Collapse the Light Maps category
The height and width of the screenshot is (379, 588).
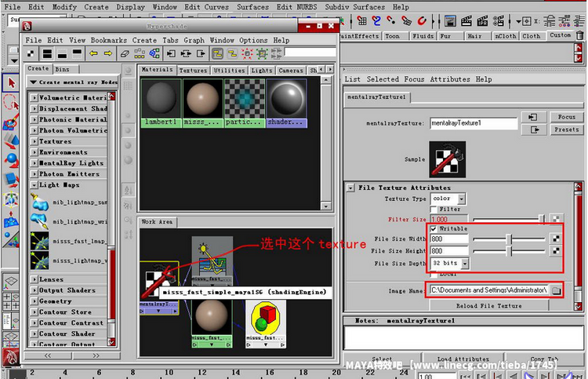(34, 185)
